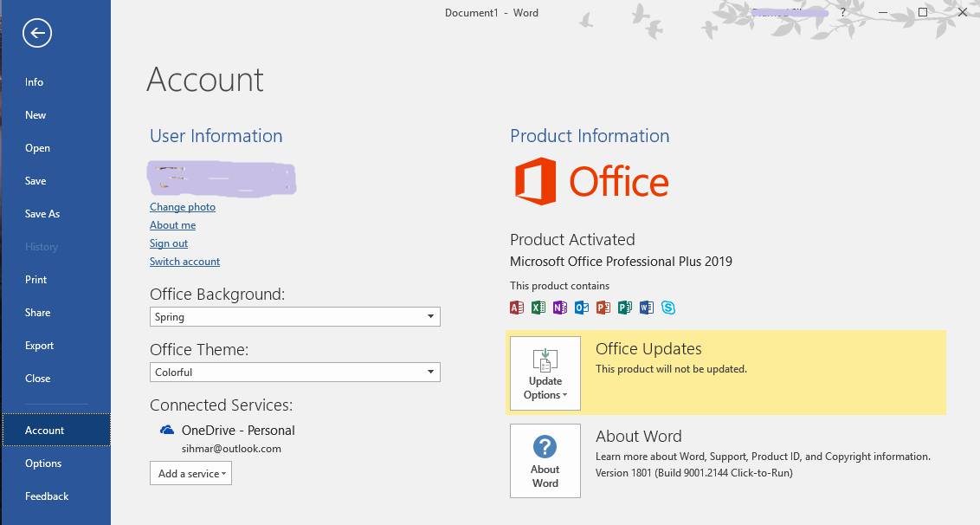Viewport: 980px width, 525px height.
Task: Click the 'This product contains' label
Action: [559, 286]
